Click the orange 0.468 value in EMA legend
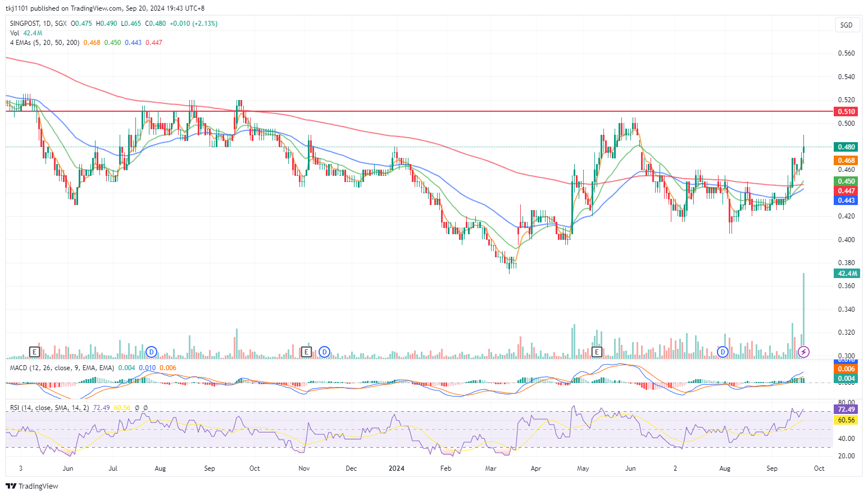 92,43
